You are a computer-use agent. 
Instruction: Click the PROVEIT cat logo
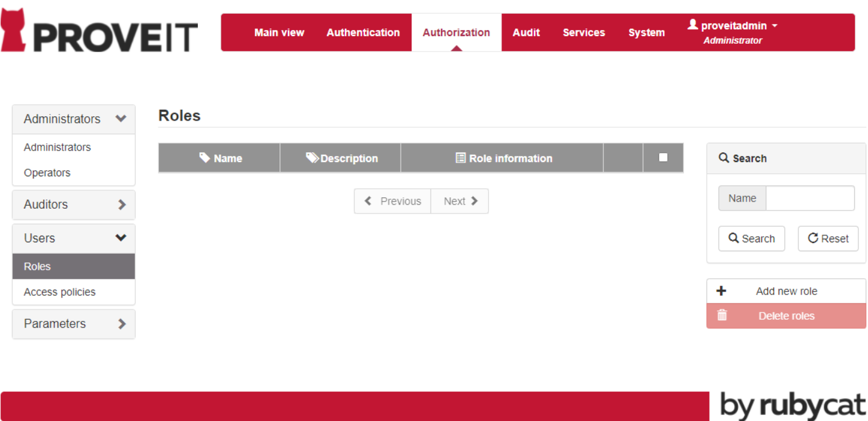click(14, 30)
